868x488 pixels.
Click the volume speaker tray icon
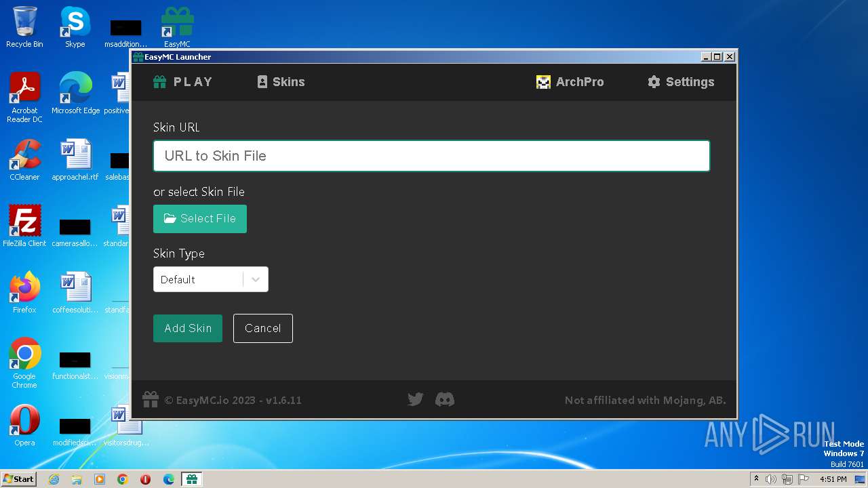click(x=771, y=479)
